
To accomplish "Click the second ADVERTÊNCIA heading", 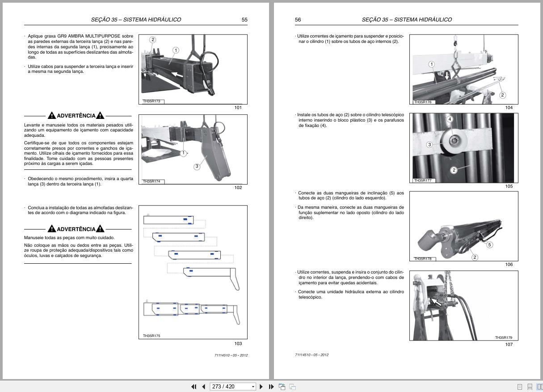I will [76, 229].
